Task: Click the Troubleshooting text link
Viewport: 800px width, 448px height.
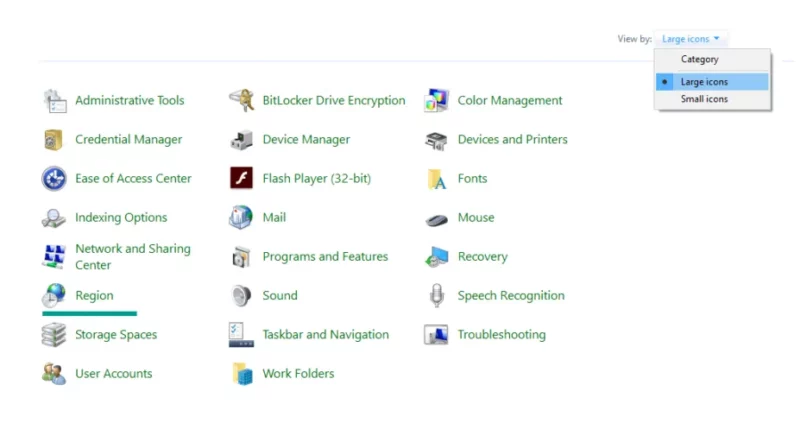Action: tap(502, 335)
